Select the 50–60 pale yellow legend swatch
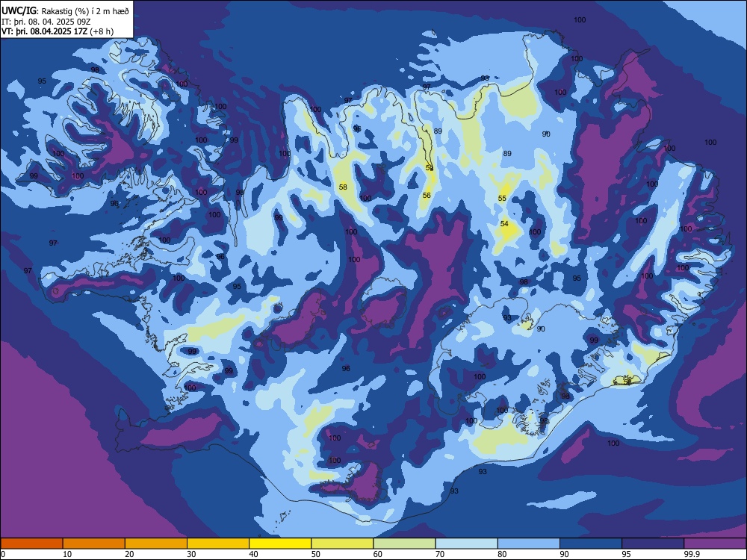 click(x=343, y=544)
